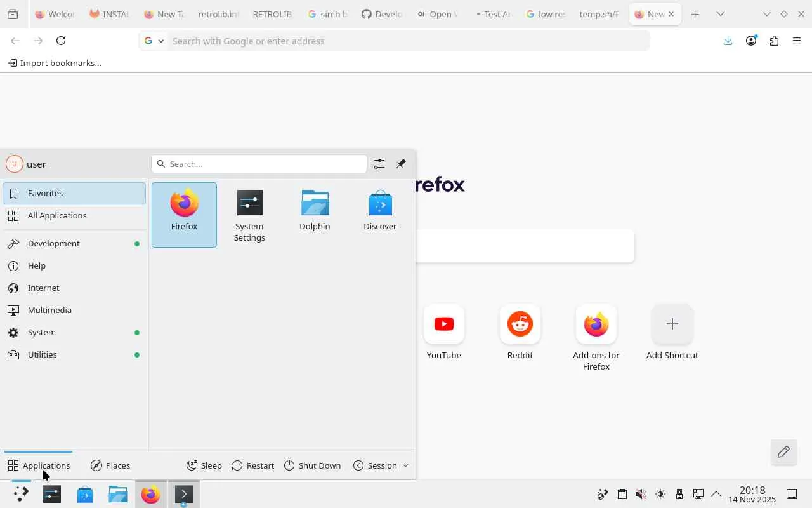The width and height of the screenshot is (812, 508).
Task: Switch to the GitHub Develo tab
Action: pos(382,14)
